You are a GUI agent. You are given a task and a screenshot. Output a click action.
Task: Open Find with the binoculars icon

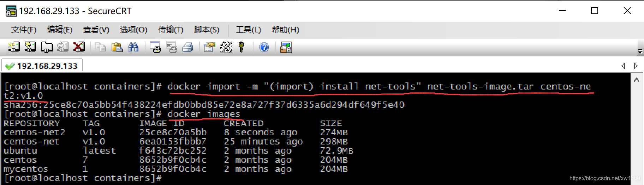click(133, 47)
